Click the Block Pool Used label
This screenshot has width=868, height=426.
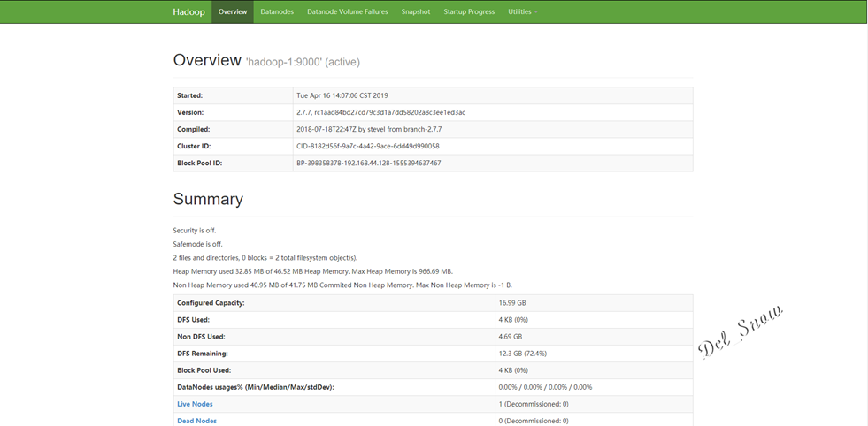coord(204,370)
